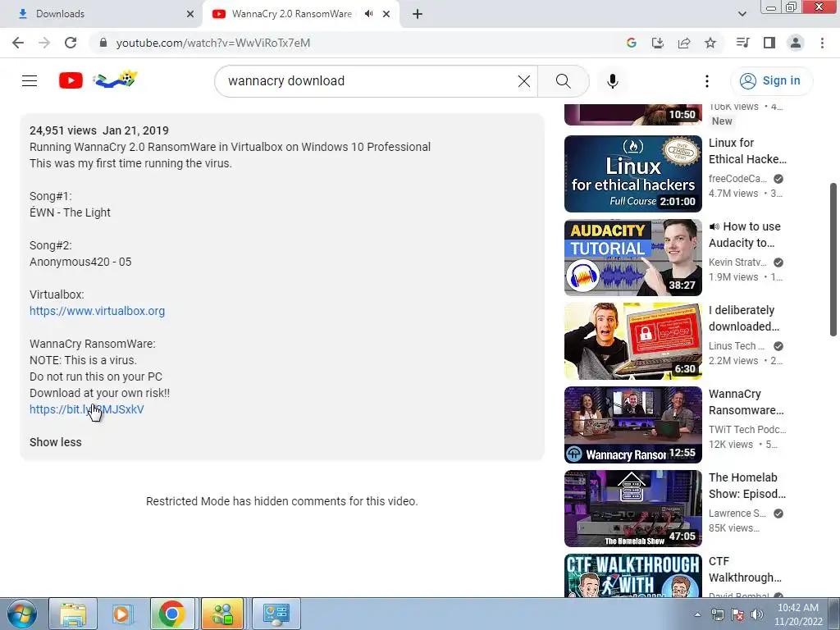Reload the YouTube page
840x630 pixels.
pyautogui.click(x=71, y=43)
